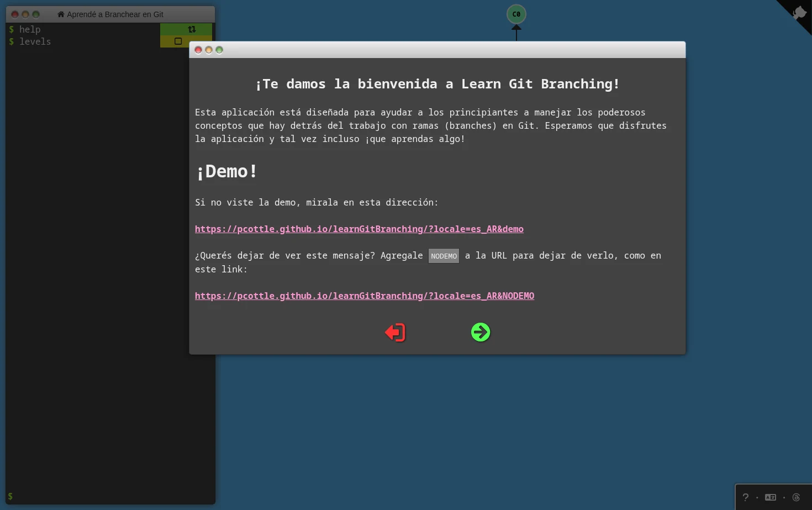Click the '¡Demo!' heading

(x=226, y=172)
